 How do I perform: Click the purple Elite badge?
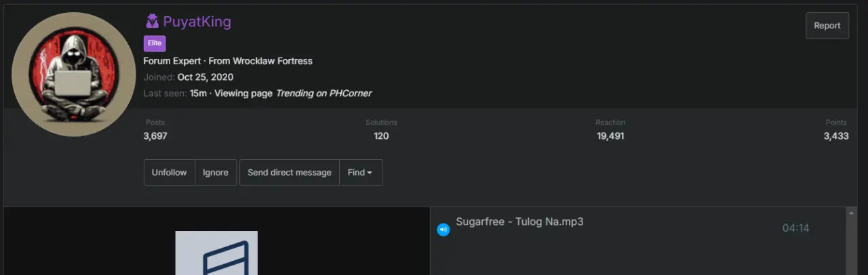[x=155, y=43]
